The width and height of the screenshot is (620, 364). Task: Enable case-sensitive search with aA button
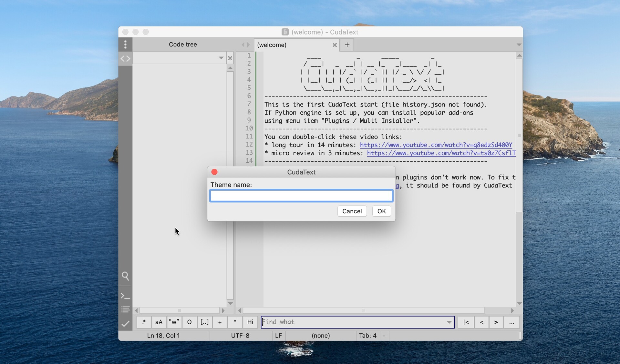[x=159, y=322]
